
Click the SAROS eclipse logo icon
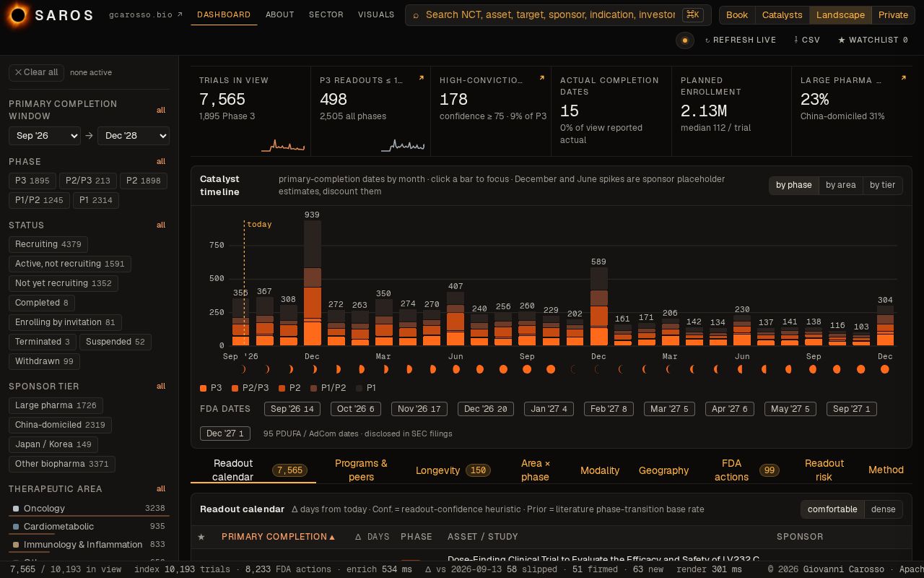(x=18, y=14)
